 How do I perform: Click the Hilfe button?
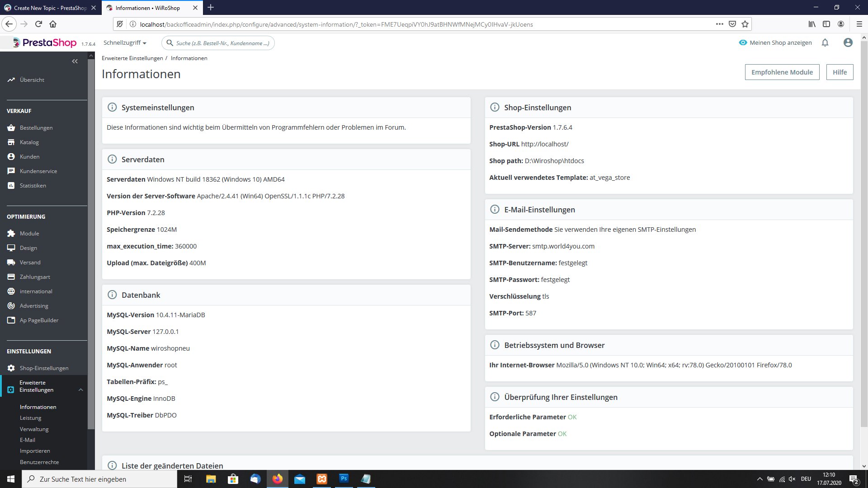point(840,72)
